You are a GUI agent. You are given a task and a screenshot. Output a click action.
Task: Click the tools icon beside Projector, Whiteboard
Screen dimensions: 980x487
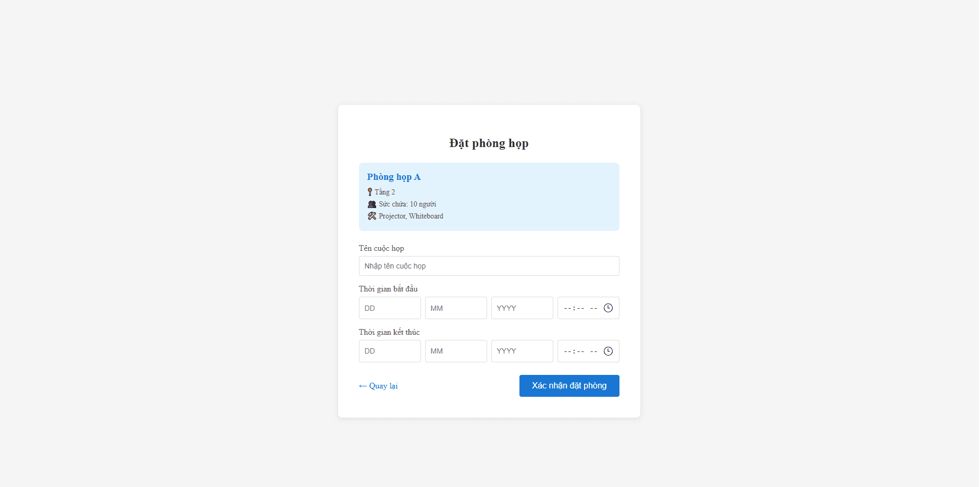pos(372,216)
